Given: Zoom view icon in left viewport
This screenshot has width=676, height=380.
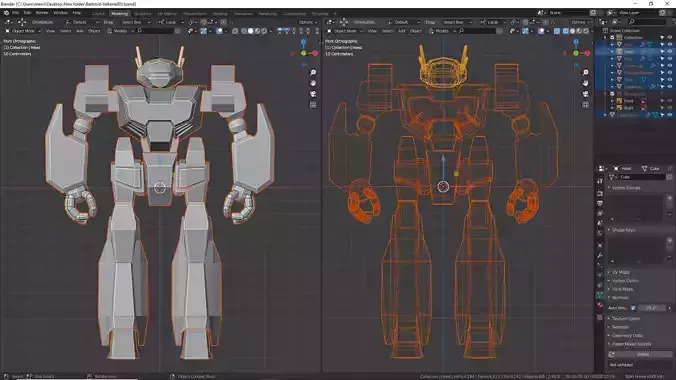Looking at the screenshot, I should tap(313, 72).
